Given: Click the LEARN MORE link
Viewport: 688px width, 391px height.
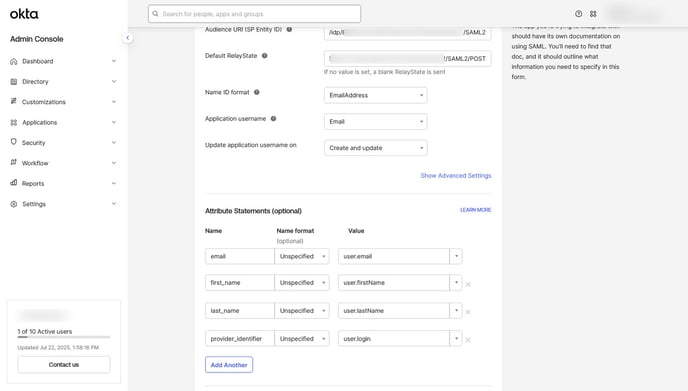Looking at the screenshot, I should click(x=476, y=210).
